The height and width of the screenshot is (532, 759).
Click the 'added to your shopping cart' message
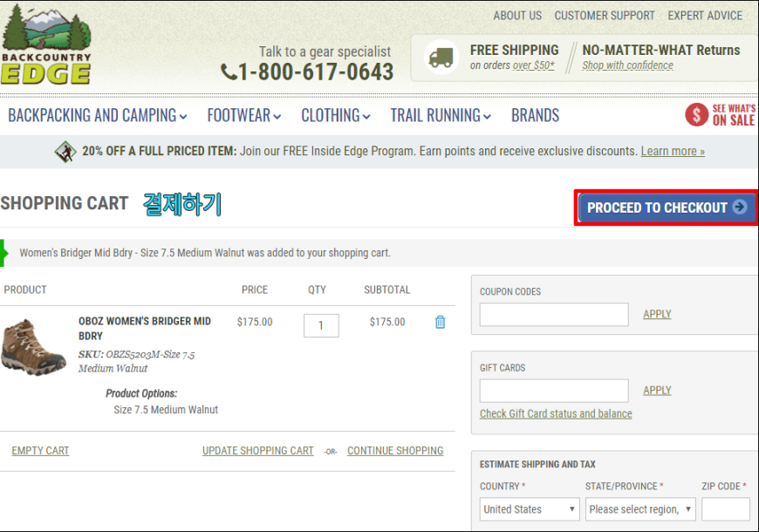[x=205, y=253]
